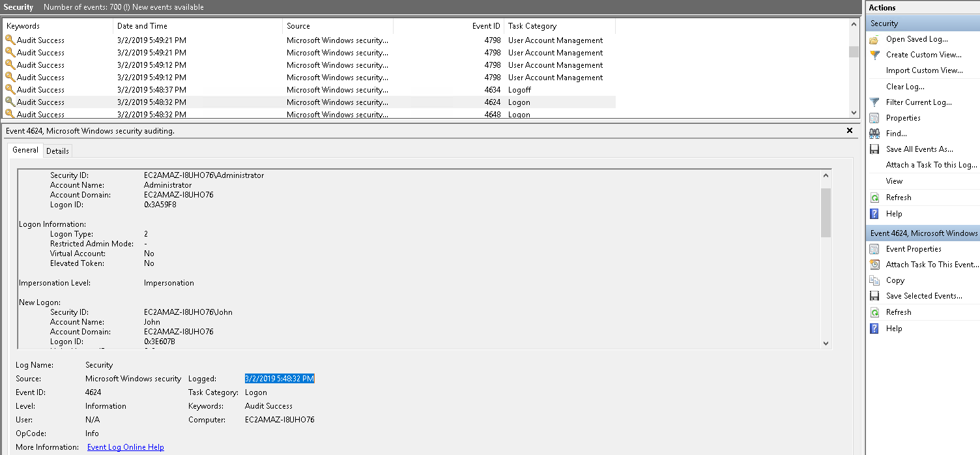
Task: Click the Copy icon in Actions pane
Action: pos(874,280)
